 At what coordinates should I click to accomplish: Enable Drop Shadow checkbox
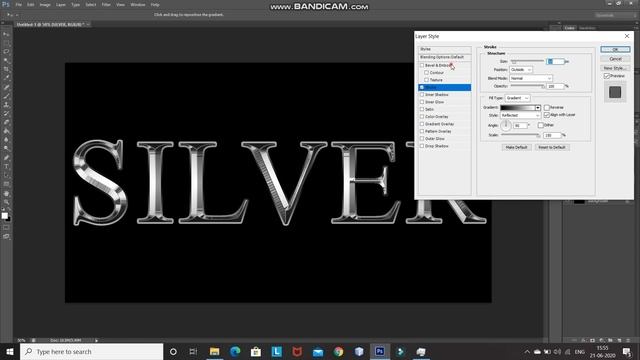tap(422, 146)
